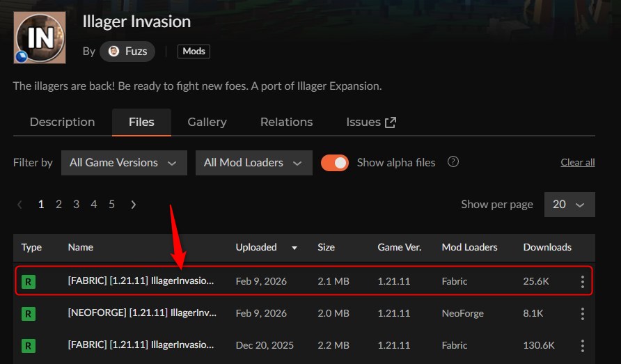Toggle Show alpha files switch
The image size is (621, 364).
click(x=335, y=163)
